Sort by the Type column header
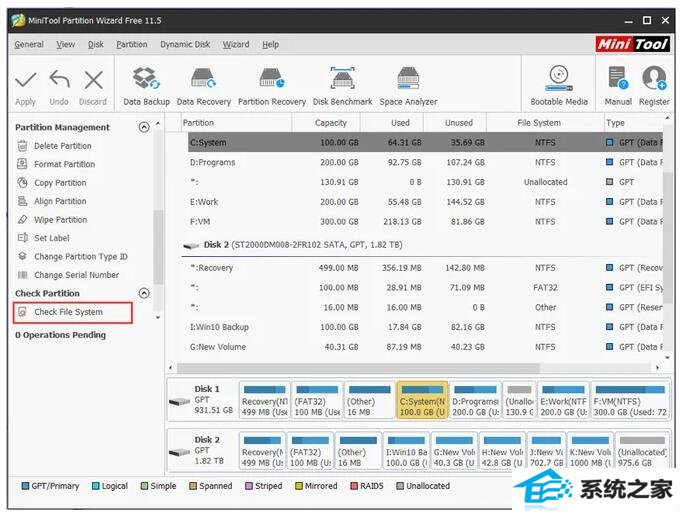Viewport: 681px width, 516px height. (634, 123)
